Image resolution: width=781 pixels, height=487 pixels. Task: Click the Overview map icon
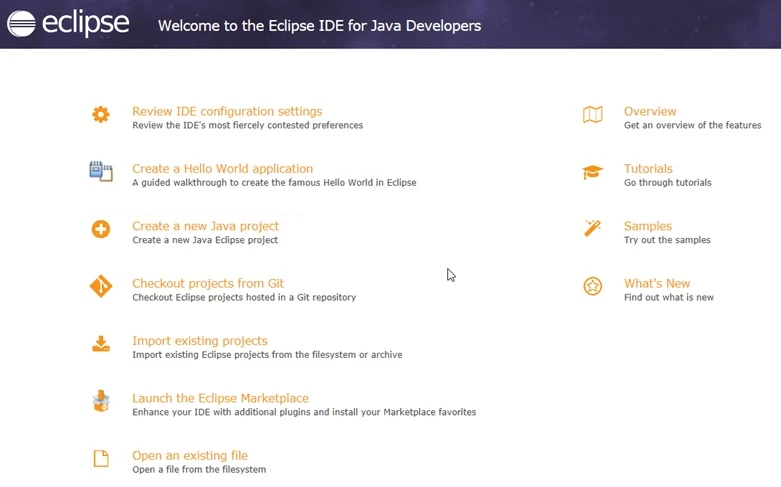pyautogui.click(x=593, y=115)
